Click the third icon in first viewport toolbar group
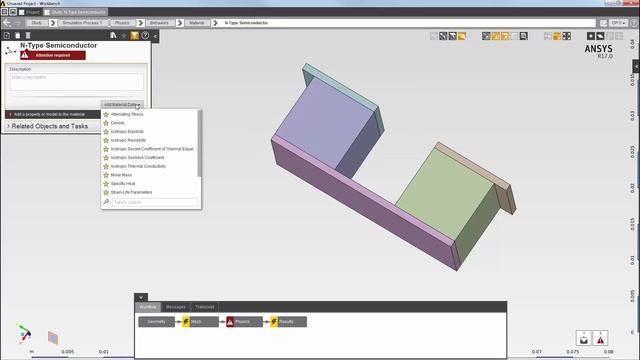 click(453, 36)
